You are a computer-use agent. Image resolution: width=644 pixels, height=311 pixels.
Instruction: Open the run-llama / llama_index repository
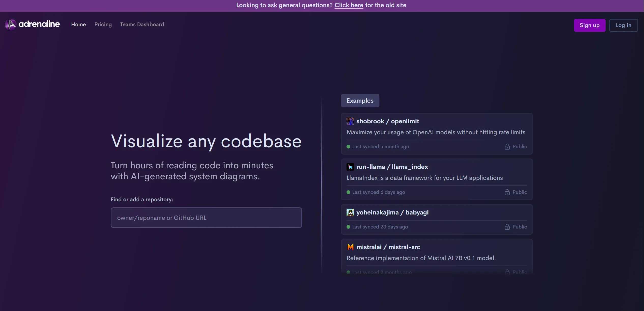click(392, 167)
